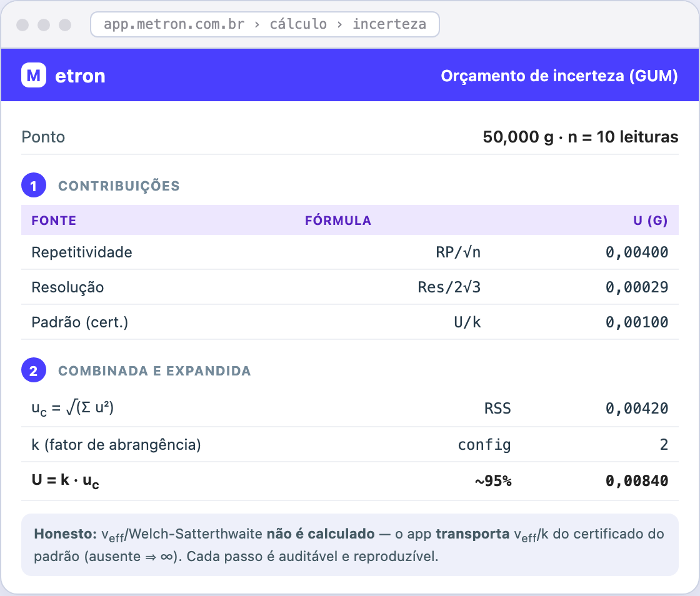This screenshot has width=700, height=596.
Task: Click the 'config' cell in the k row
Action: [x=484, y=445]
